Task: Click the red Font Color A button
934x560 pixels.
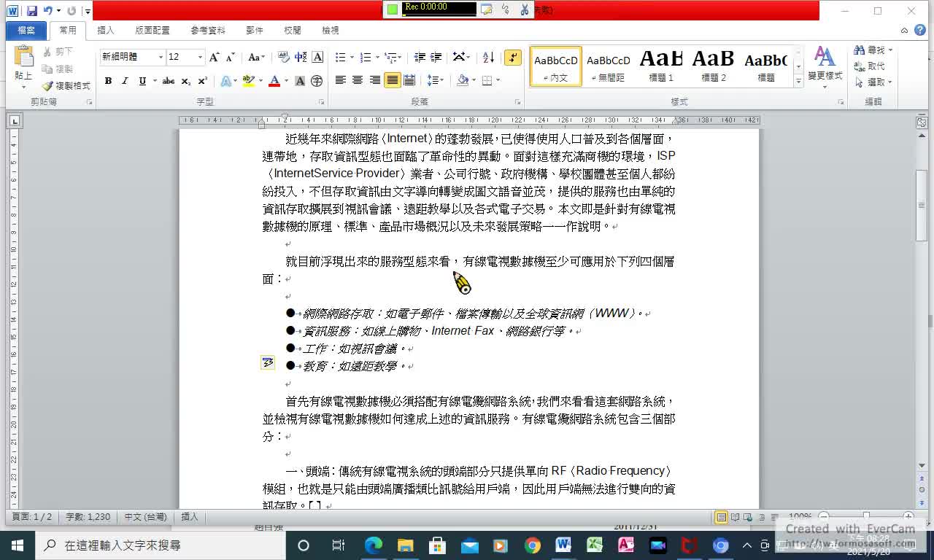Action: click(x=274, y=81)
